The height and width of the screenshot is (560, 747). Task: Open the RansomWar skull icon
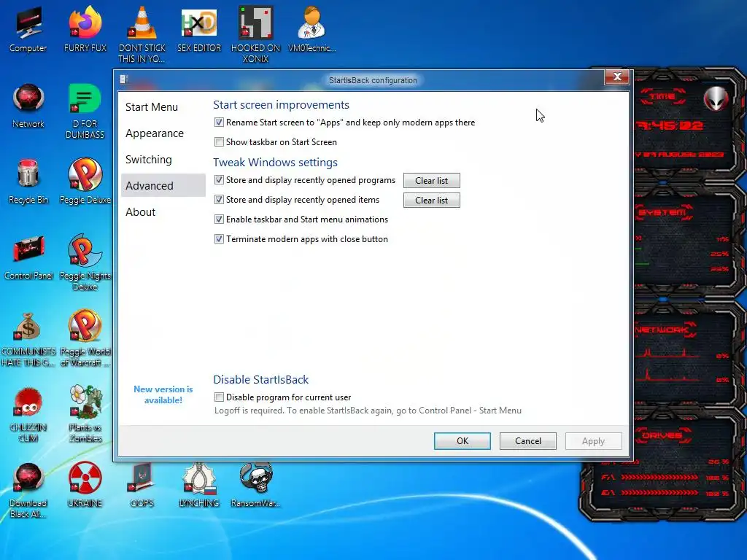[x=256, y=485]
